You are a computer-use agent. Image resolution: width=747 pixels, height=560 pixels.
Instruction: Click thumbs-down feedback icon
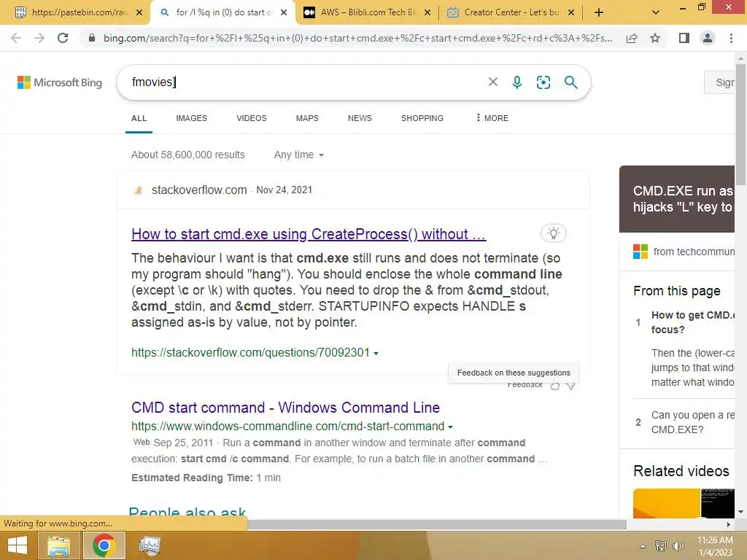point(570,386)
